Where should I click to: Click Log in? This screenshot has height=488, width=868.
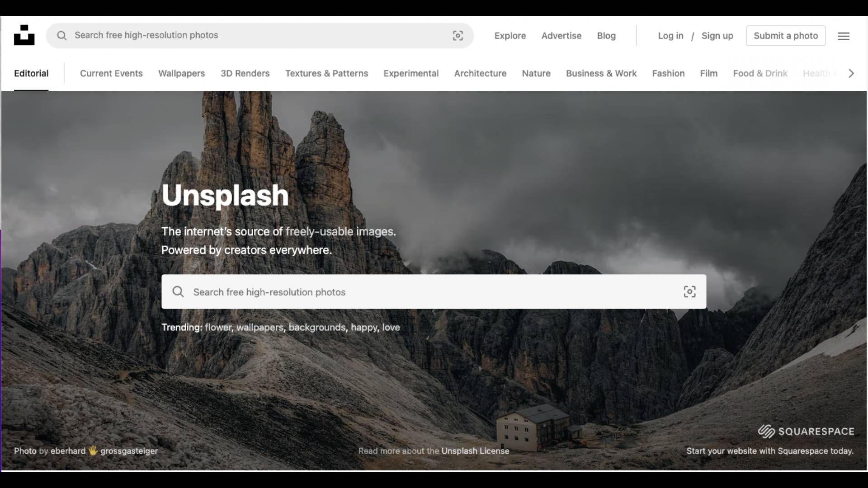point(670,36)
